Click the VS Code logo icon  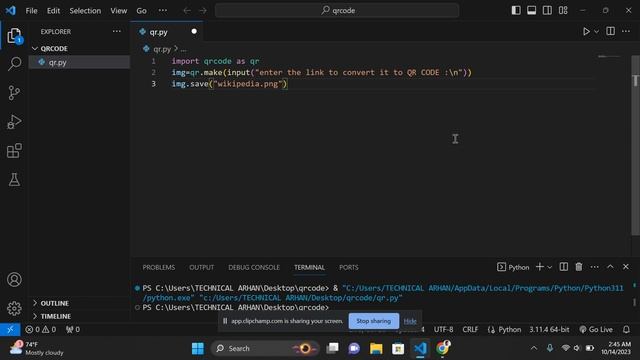tap(11, 10)
